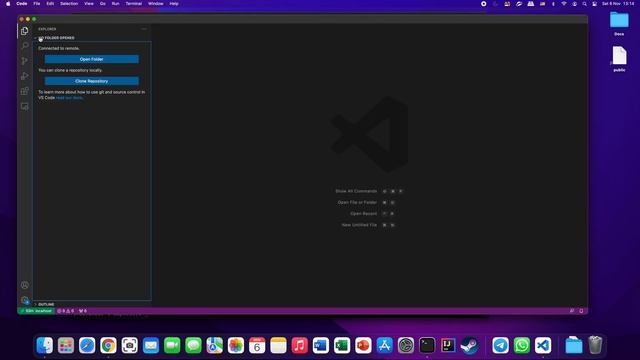Open Steam from the Dock
Screen dimensions: 640x360
click(469, 345)
